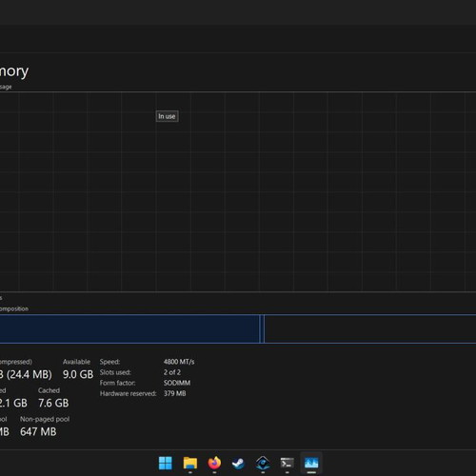Click the Non-paged pool 647 MB value
This screenshot has width=476, height=476.
point(38,431)
